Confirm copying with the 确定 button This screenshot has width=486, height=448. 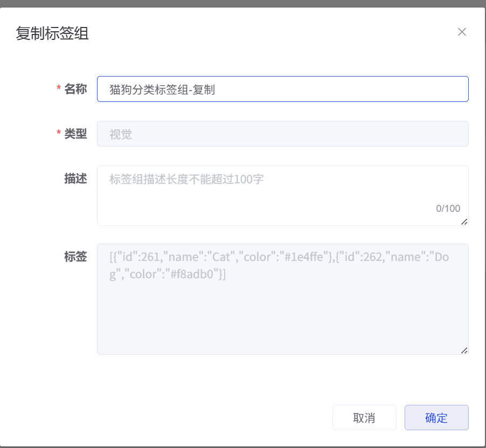[436, 418]
